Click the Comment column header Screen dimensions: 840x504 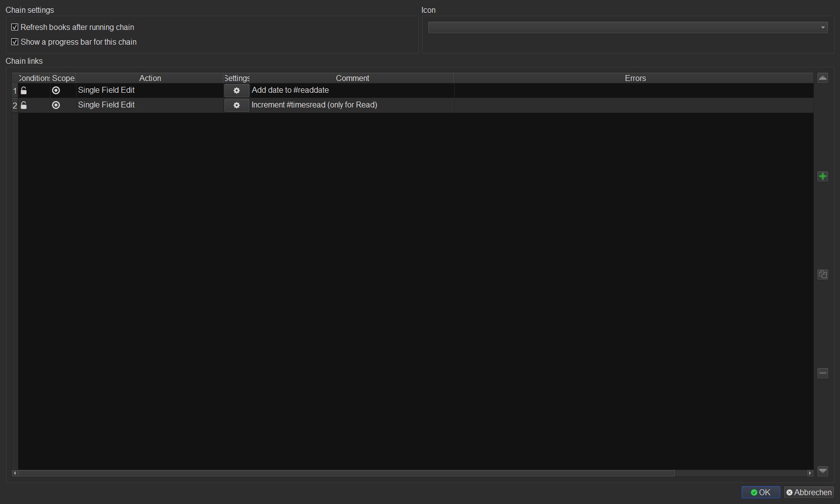(x=352, y=78)
